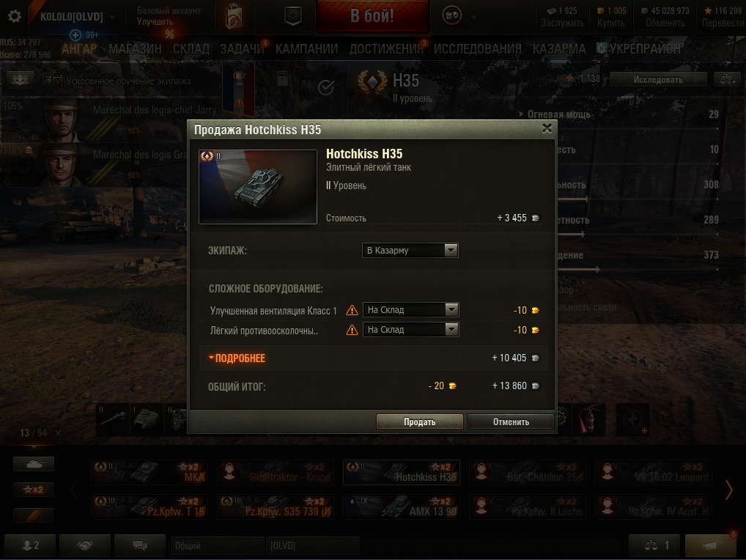Click the warning icon beside Улучшенная вентиляция

(x=352, y=310)
